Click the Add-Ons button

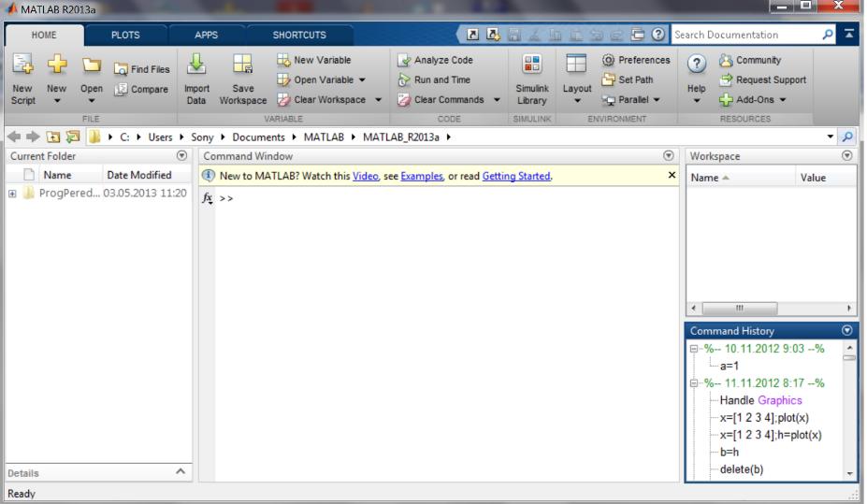pos(746,99)
